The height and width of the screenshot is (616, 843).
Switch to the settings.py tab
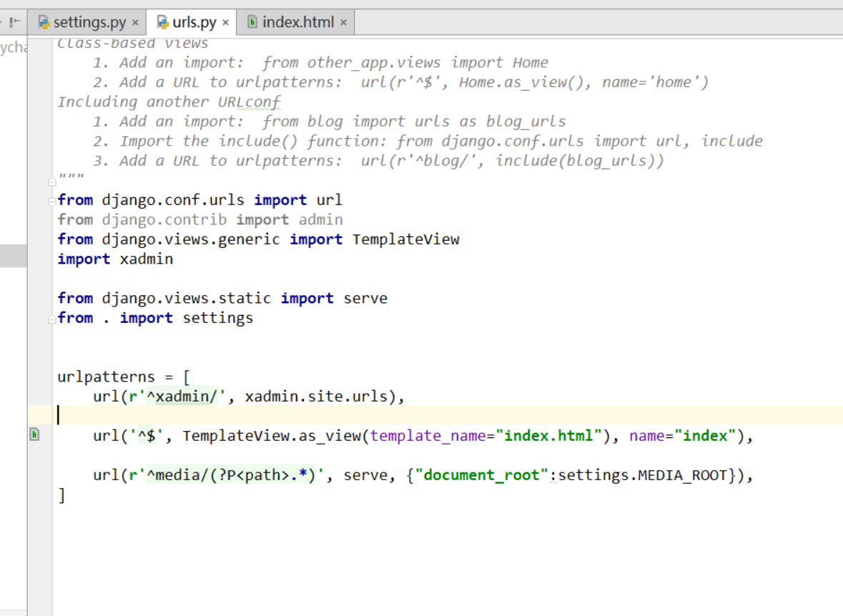[89, 22]
